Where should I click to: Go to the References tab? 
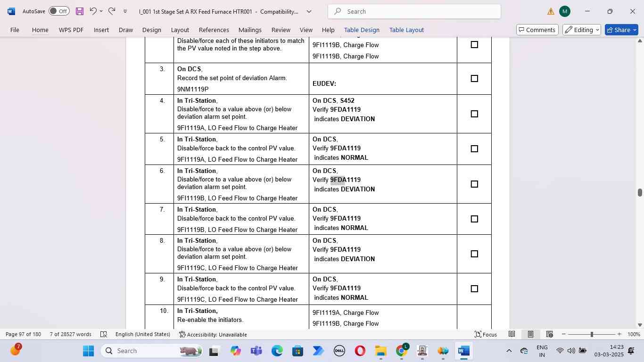214,30
